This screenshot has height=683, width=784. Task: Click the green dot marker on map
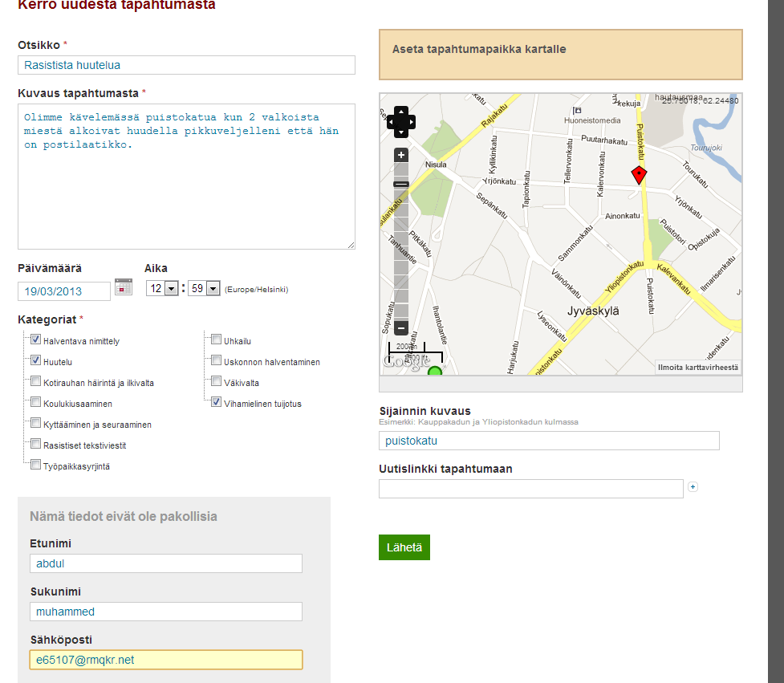tap(435, 371)
